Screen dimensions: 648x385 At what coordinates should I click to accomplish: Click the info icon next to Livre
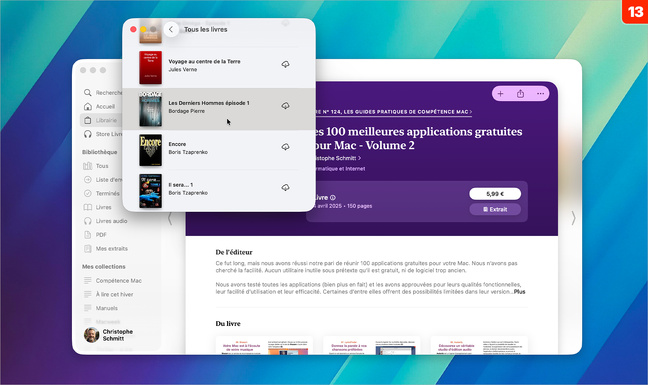click(x=333, y=197)
